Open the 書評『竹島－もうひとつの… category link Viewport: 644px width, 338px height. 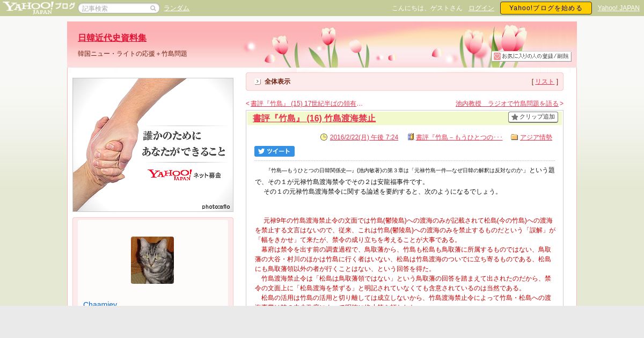point(459,137)
